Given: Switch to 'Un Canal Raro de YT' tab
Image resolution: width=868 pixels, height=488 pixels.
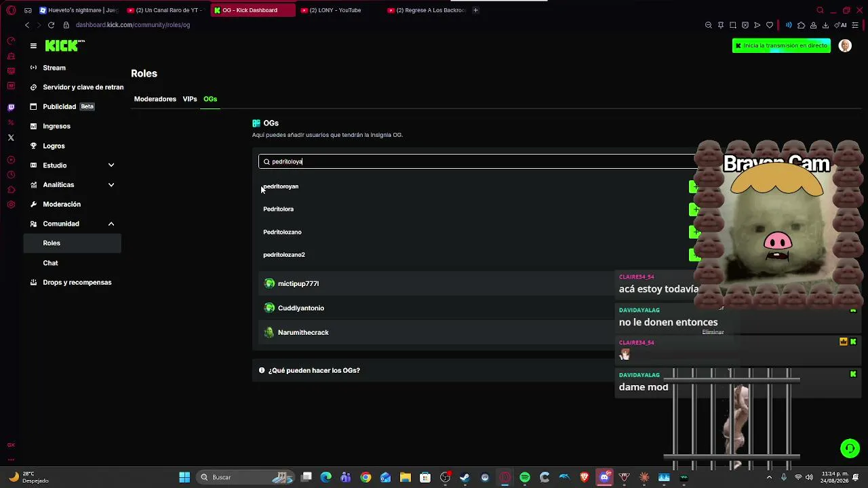Looking at the screenshot, I should point(165,10).
